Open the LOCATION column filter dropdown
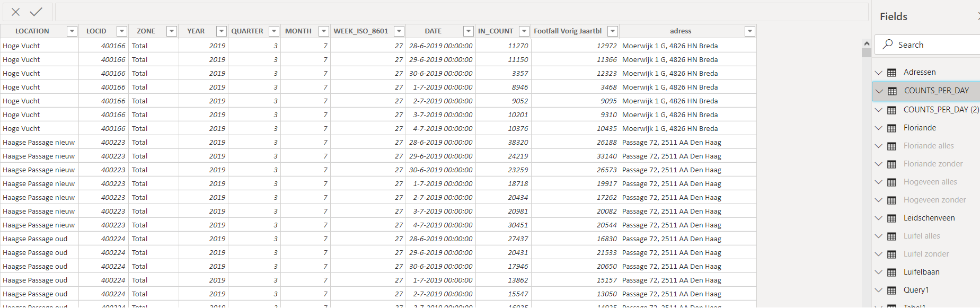The height and width of the screenshot is (308, 980). pos(72,31)
